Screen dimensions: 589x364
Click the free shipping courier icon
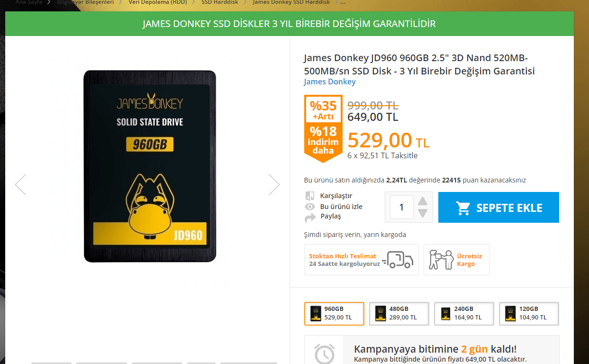[441, 260]
